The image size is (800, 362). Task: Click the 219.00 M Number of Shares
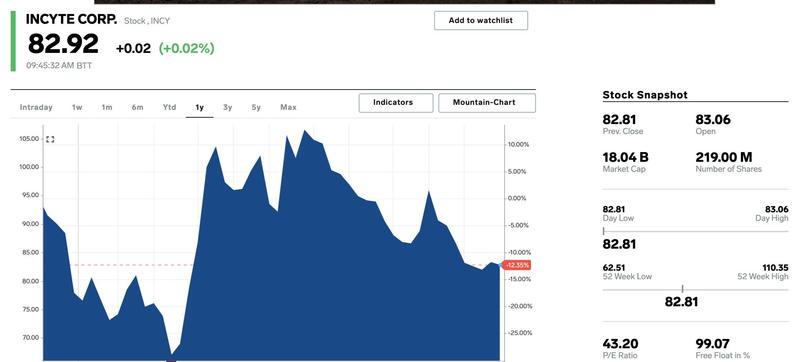pyautogui.click(x=723, y=158)
